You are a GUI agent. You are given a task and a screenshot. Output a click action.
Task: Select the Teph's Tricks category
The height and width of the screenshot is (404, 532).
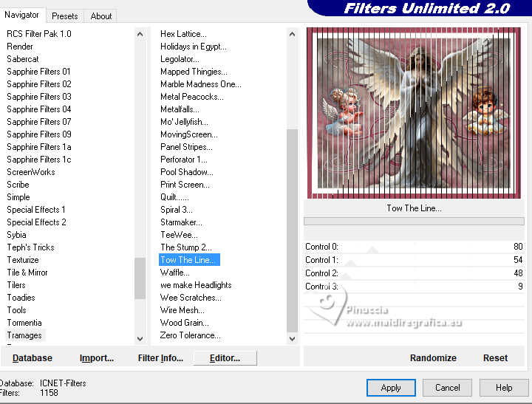pos(30,247)
